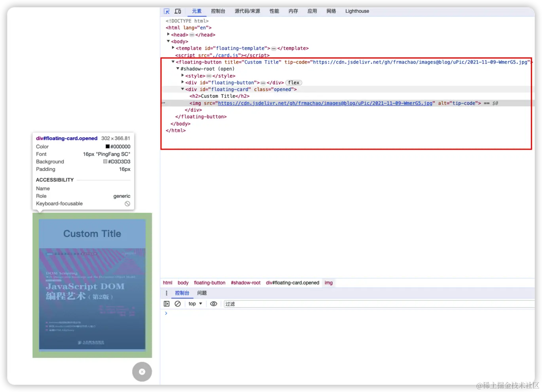Expand the floating-template template node
This screenshot has height=392, width=542.
(173, 48)
